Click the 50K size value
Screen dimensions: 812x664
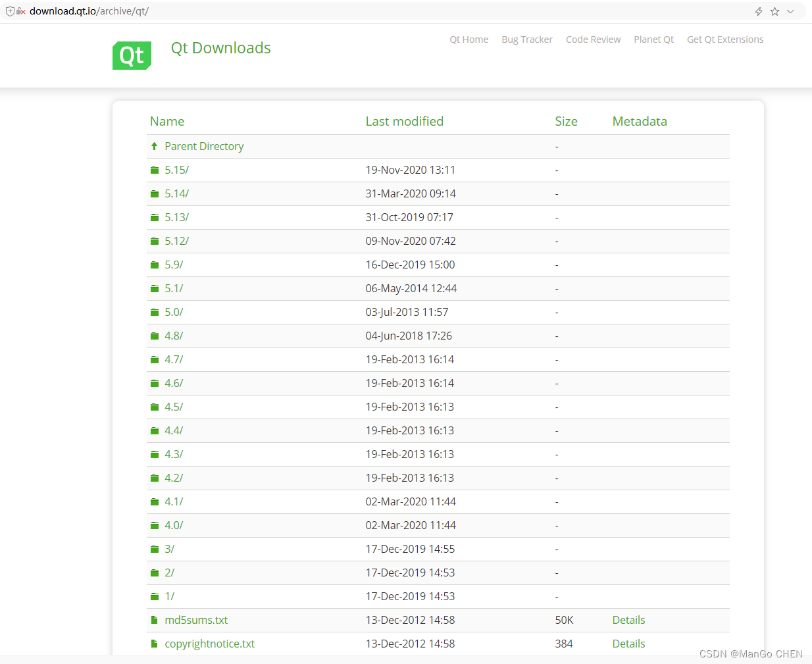(x=564, y=620)
